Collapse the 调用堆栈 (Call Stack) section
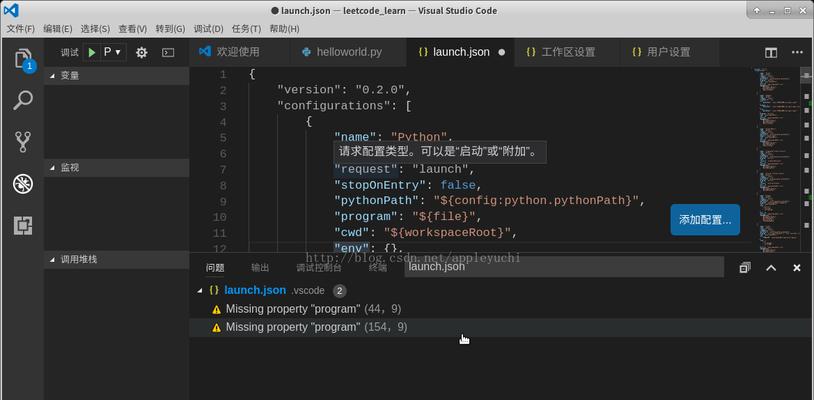The width and height of the screenshot is (814, 400). coord(116,259)
